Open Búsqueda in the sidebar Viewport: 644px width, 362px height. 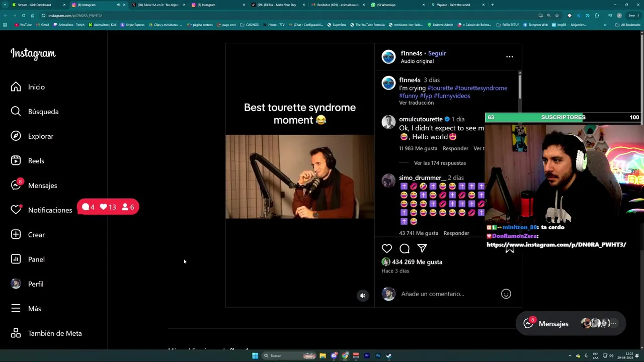click(x=34, y=112)
